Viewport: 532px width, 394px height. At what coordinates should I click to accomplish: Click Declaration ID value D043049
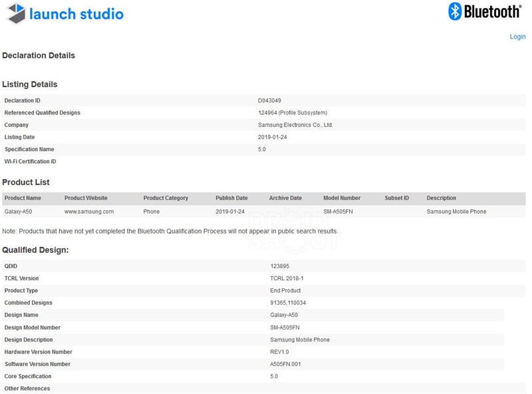[269, 100]
